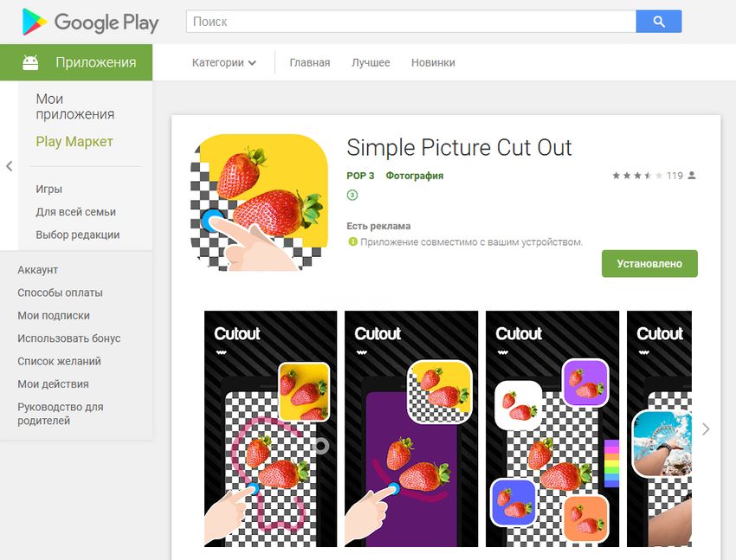Open the Главная tab

310,63
